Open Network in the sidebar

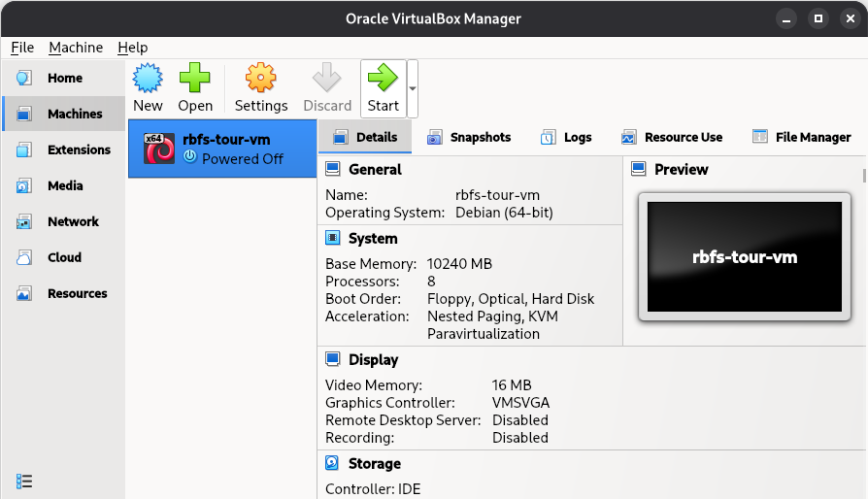64,222
